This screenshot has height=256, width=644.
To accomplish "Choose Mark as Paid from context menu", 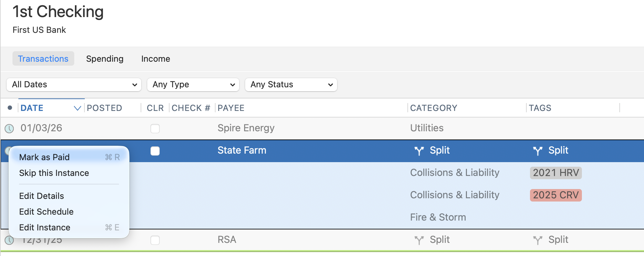I will coord(44,157).
